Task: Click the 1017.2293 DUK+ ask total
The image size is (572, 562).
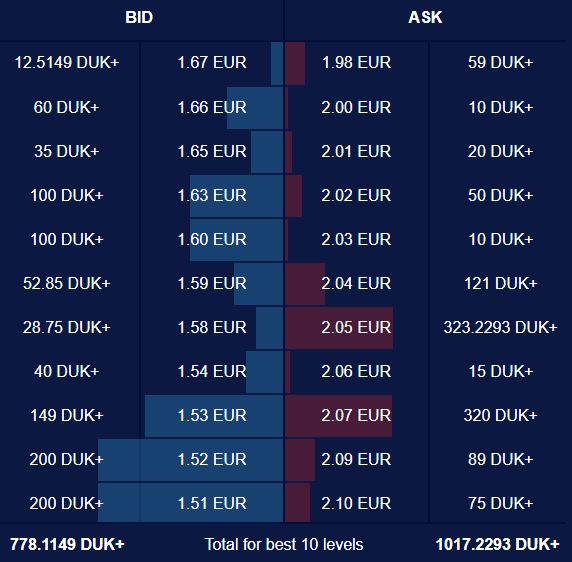Action: coord(497,544)
